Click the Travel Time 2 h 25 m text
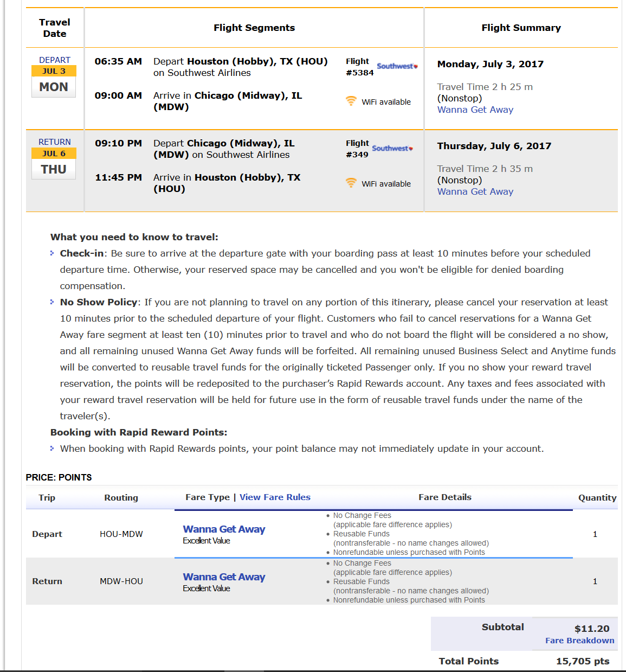This screenshot has width=626, height=672. 485,87
